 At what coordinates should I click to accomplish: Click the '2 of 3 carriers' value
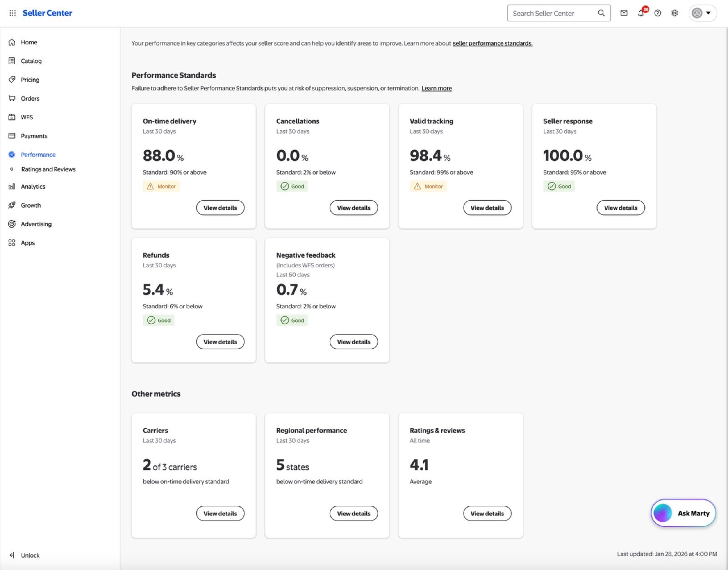170,465
